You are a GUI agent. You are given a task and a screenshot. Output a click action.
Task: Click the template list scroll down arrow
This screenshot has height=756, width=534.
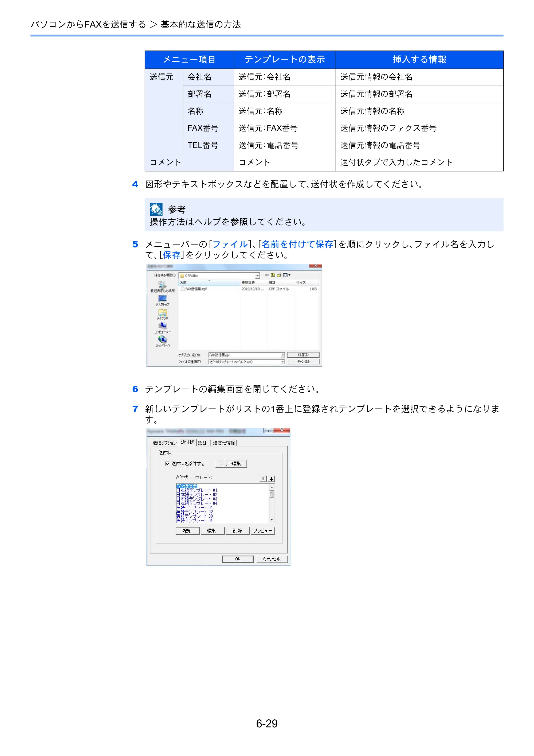(x=272, y=520)
